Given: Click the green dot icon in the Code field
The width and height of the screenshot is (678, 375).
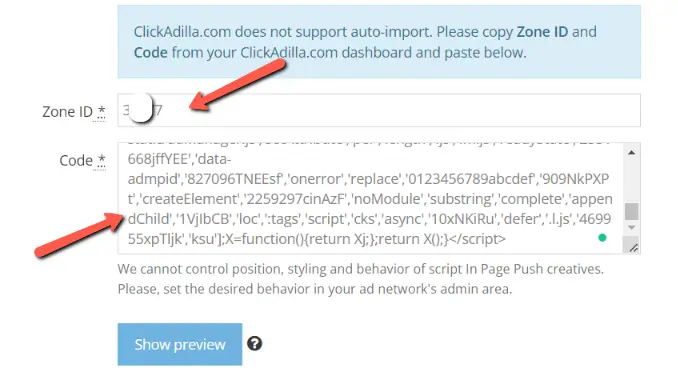Looking at the screenshot, I should [x=602, y=237].
